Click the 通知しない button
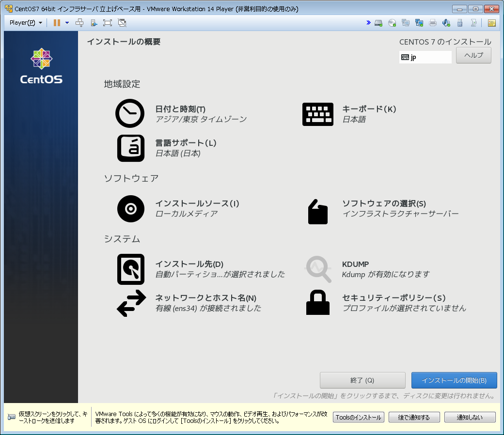Viewport: 504px width, 435px height. point(470,418)
